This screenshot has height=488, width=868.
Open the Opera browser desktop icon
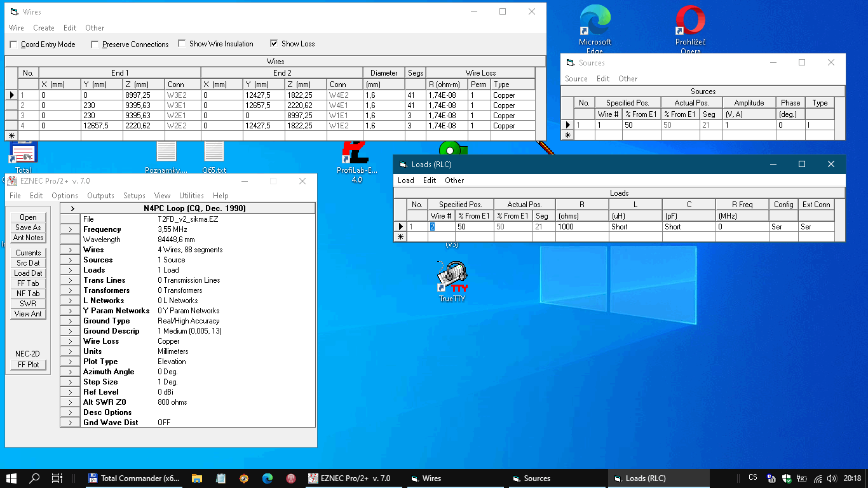click(x=690, y=23)
